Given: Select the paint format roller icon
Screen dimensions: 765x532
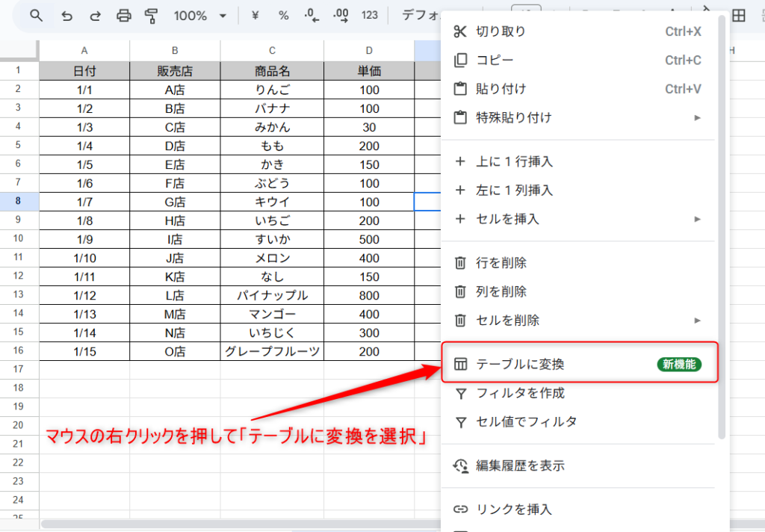Looking at the screenshot, I should [152, 16].
